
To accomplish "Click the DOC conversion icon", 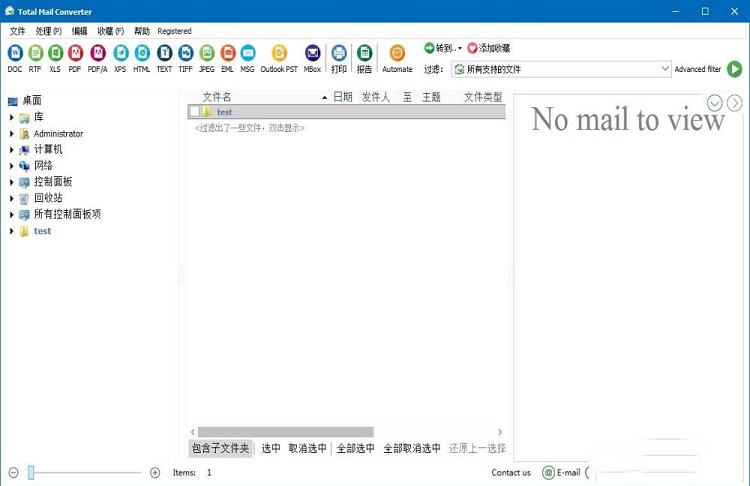I will (x=14, y=53).
